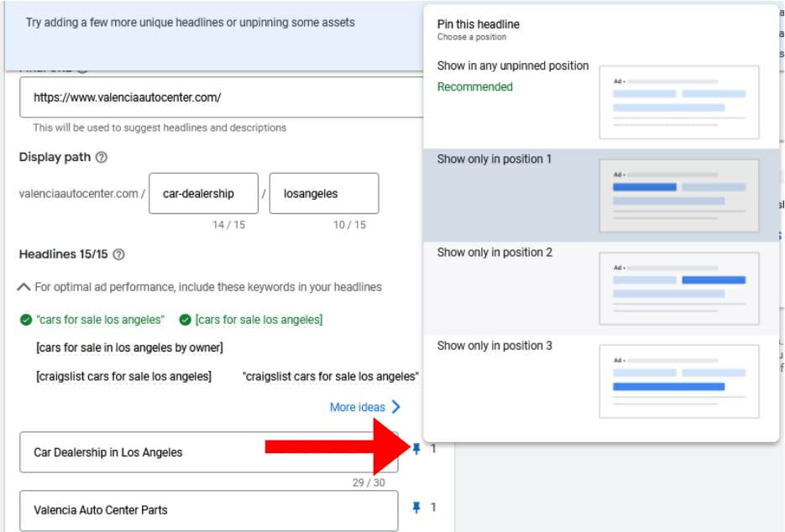The width and height of the screenshot is (785, 532).
Task: Click help icon next to Display path
Action: click(x=102, y=158)
